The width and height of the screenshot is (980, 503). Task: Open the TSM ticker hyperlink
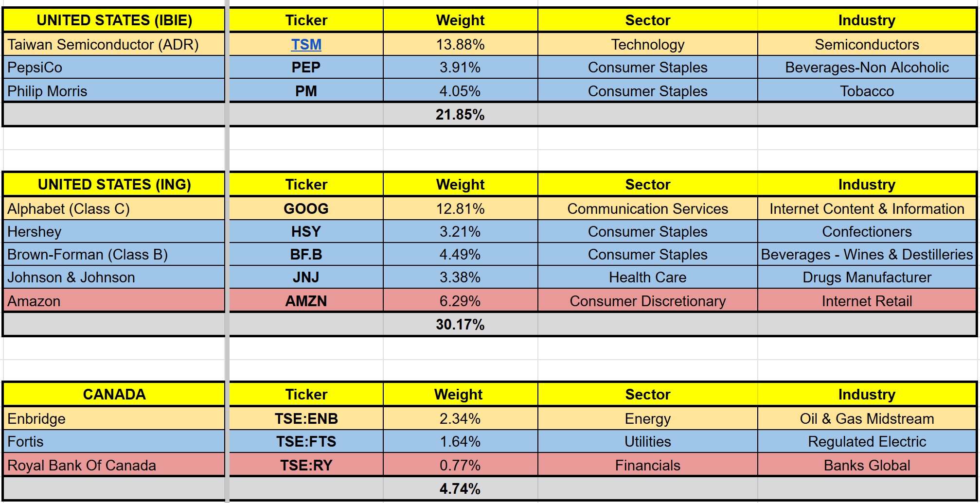306,45
